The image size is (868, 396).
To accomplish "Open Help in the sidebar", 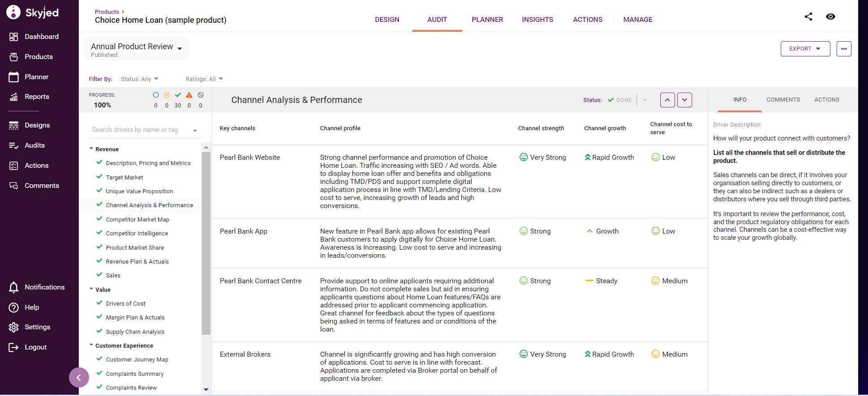I will 24,307.
